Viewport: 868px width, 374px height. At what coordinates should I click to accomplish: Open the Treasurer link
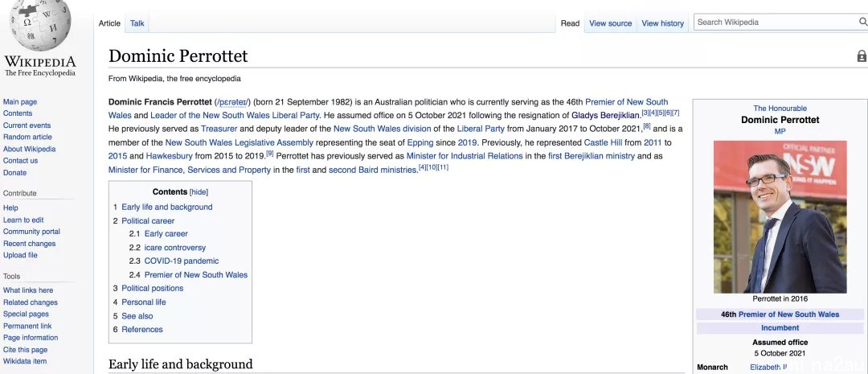click(219, 129)
